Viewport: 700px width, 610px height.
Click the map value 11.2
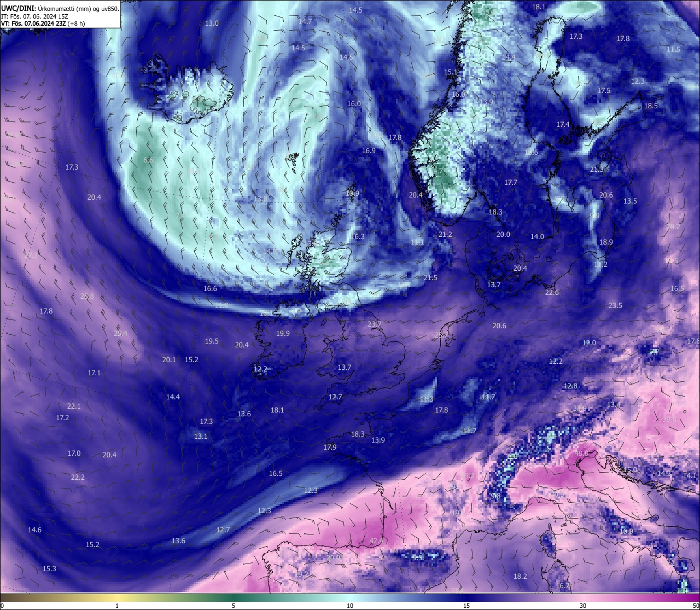600,264
